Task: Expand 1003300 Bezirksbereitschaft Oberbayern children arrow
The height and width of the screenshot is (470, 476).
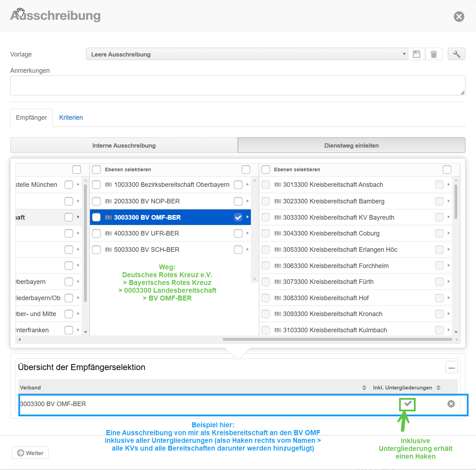Action: 248,184
